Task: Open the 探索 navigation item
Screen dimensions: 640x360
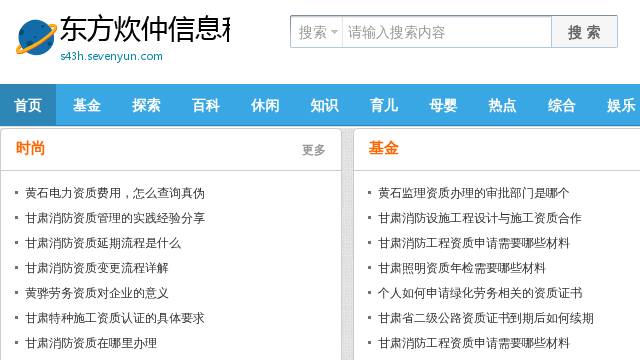Action: click(146, 105)
